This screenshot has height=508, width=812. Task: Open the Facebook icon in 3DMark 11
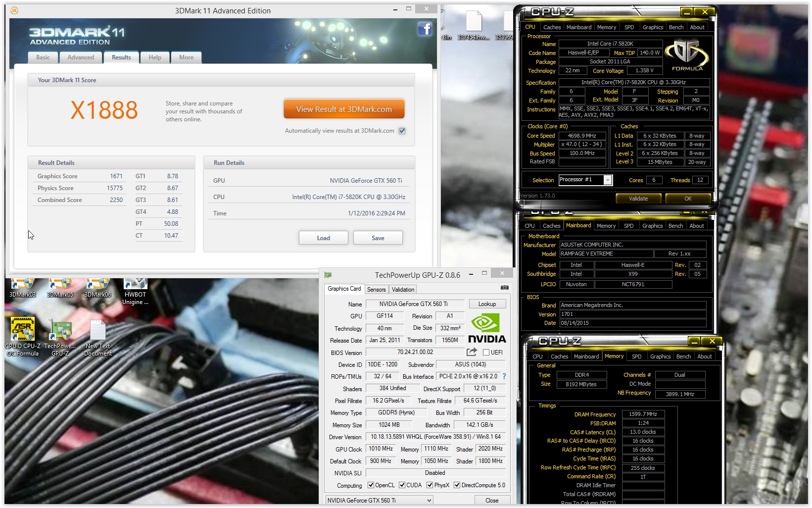coord(425,29)
